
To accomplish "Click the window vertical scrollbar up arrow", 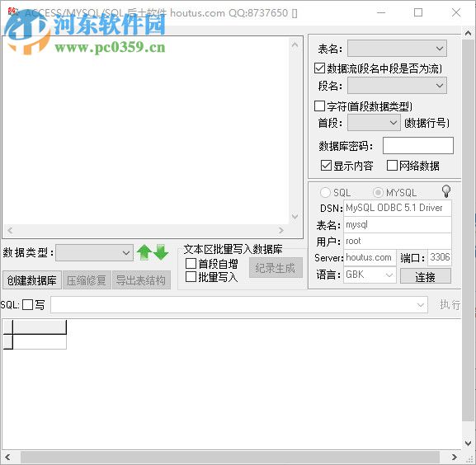I will point(468,33).
